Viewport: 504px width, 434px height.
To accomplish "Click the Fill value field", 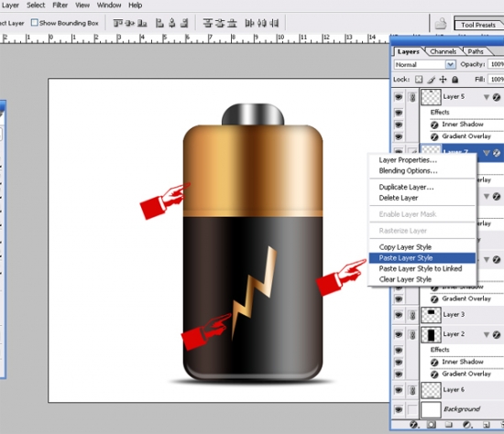I will (496, 79).
